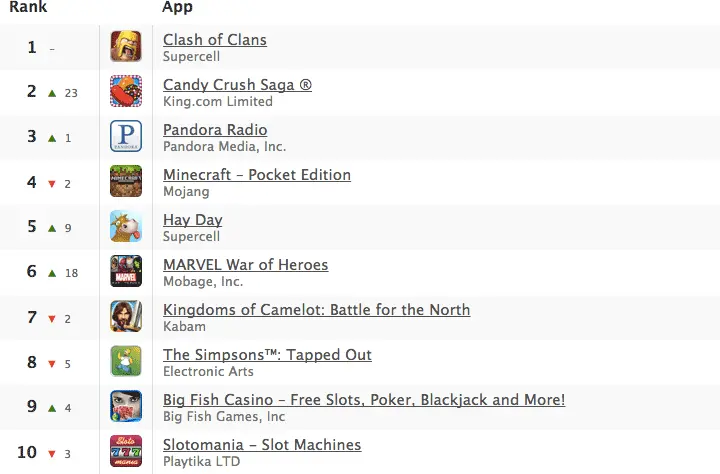Follow the Big Fish Casino title link
Image resolution: width=720 pixels, height=474 pixels.
364,400
